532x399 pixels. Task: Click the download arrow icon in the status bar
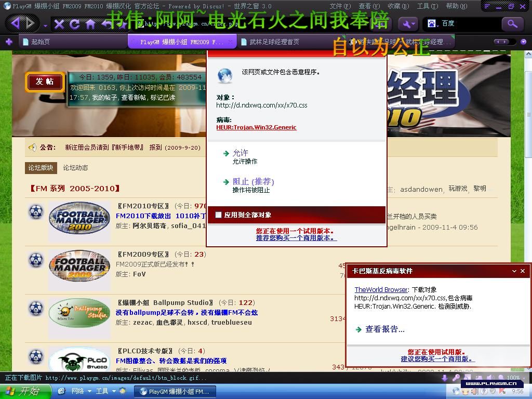445,378
